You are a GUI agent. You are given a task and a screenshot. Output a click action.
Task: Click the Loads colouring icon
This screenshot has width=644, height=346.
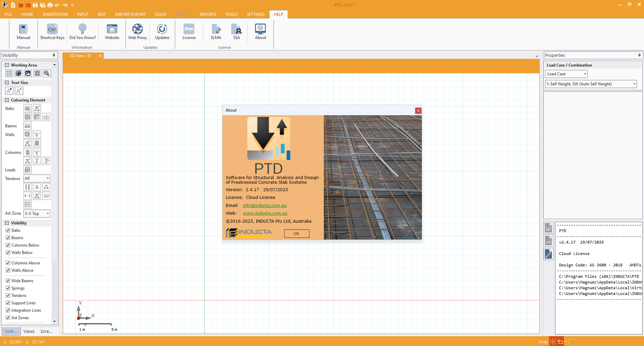click(x=27, y=170)
